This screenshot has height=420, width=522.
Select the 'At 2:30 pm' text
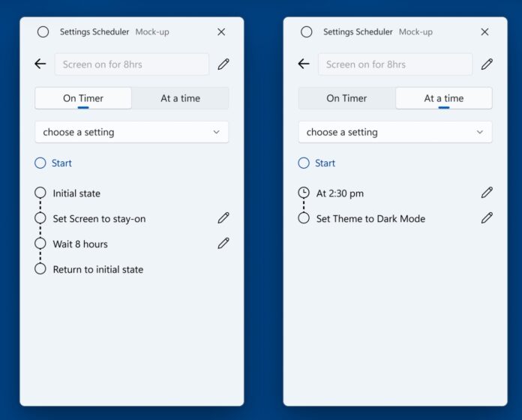340,193
